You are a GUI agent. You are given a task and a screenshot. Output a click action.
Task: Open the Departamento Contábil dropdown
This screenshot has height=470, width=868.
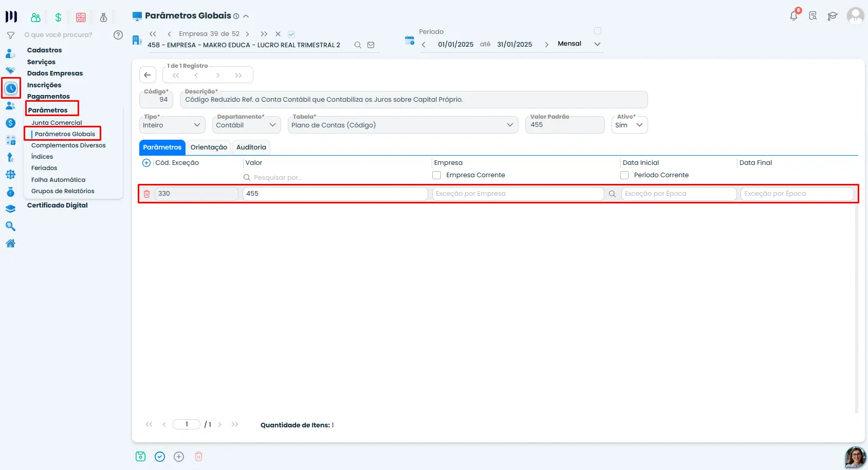pyautogui.click(x=247, y=125)
